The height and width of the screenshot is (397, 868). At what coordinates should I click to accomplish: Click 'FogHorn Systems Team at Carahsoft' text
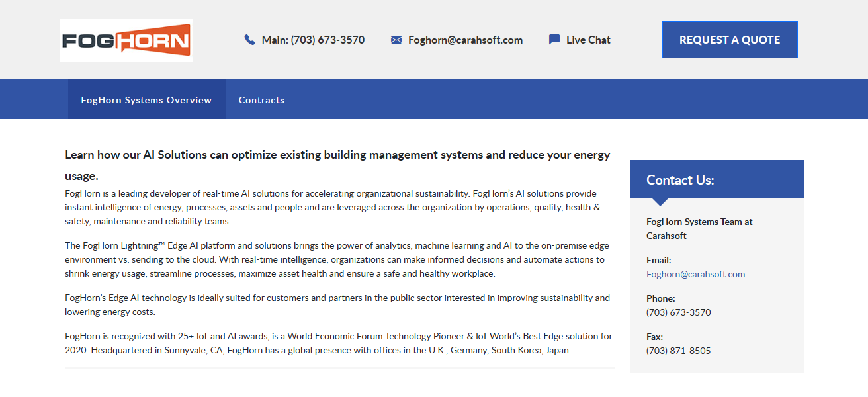[x=699, y=228]
